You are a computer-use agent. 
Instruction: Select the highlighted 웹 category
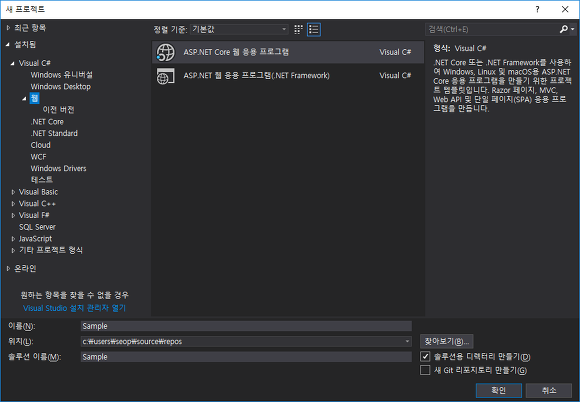(34, 98)
